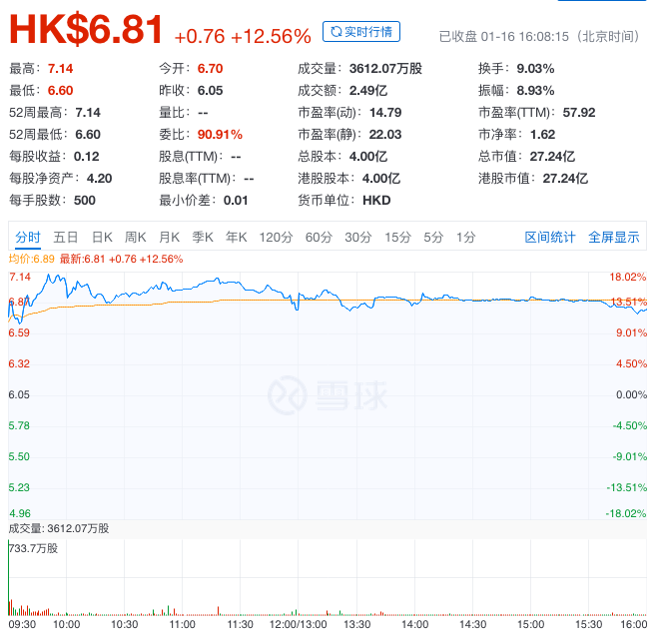The height and width of the screenshot is (644, 665).
Task: Select the 15分 interval tab
Action: click(397, 237)
